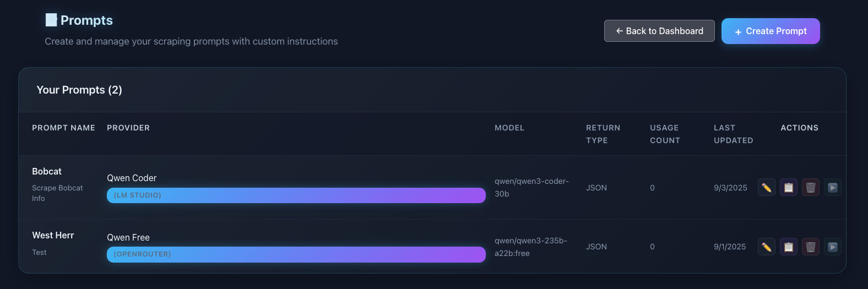Select the West Herr prompt name
Viewport: 868px width, 289px height.
(53, 235)
